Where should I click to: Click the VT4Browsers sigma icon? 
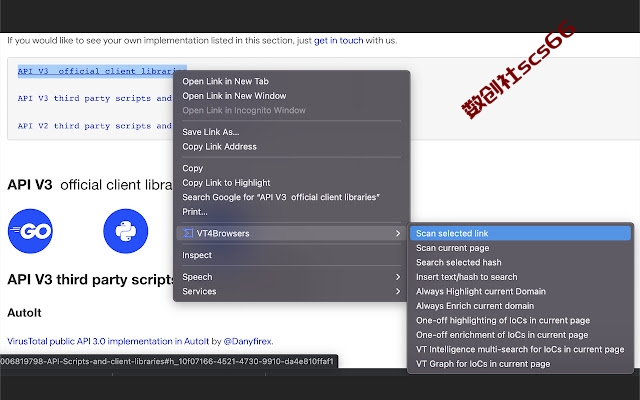coord(188,233)
